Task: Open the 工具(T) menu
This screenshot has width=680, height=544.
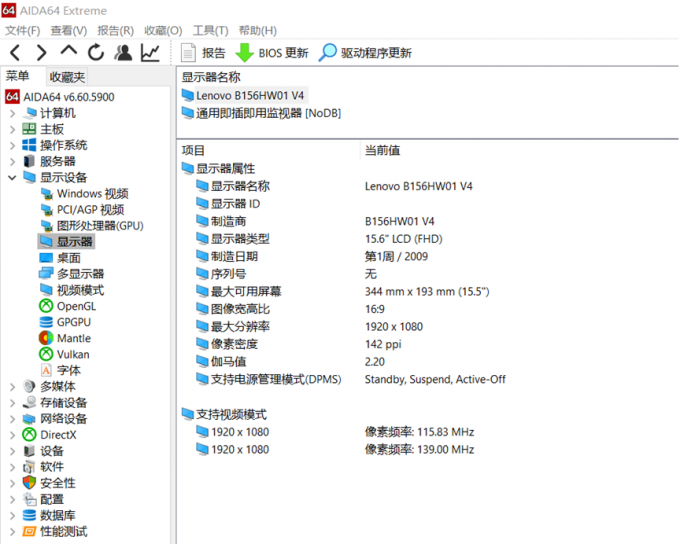Action: [x=210, y=31]
